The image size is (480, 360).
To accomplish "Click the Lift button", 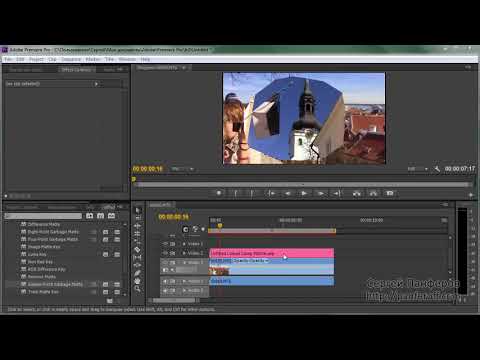I will [357, 193].
